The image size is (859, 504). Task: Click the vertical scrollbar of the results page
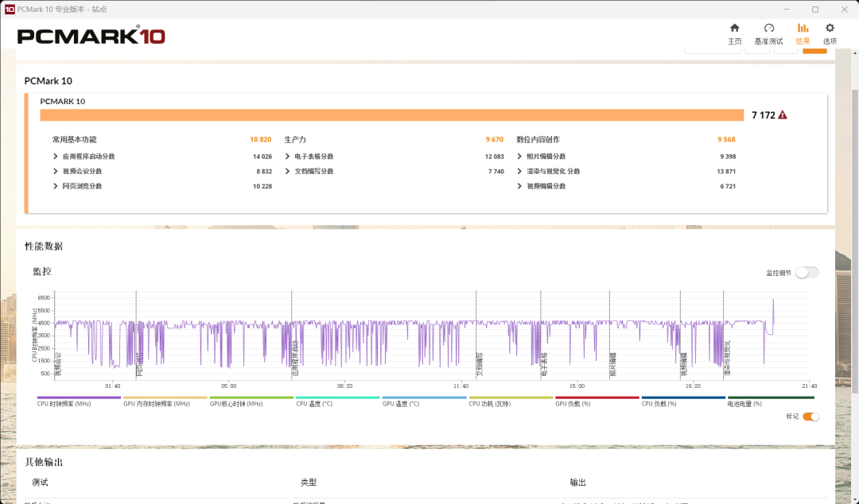coord(855,241)
